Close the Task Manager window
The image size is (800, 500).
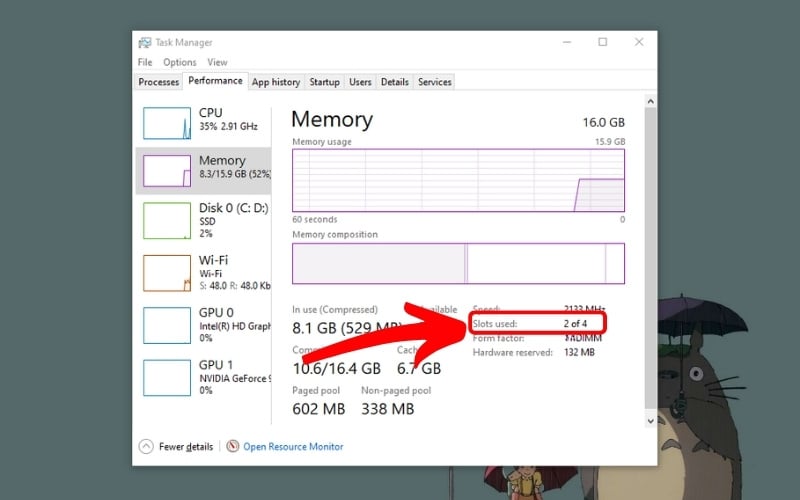[x=639, y=42]
